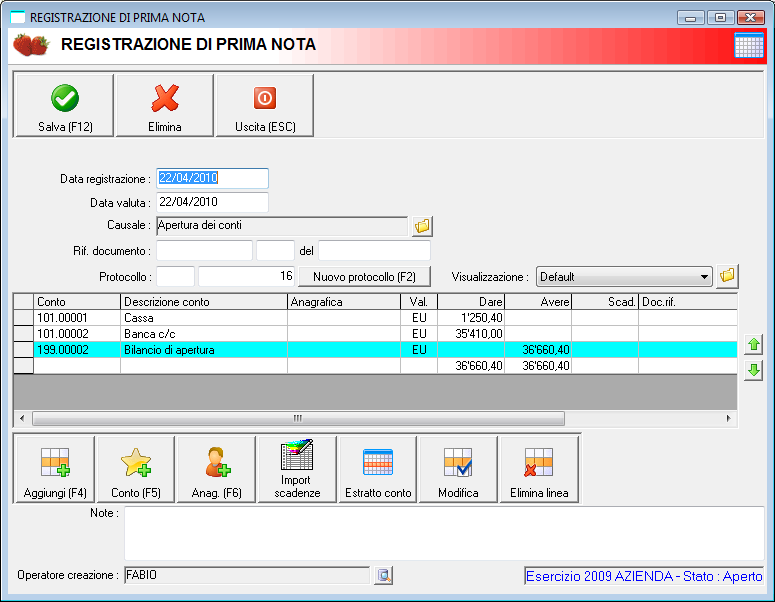Select the Banca c/c description cell
The image size is (775, 602).
click(x=204, y=334)
